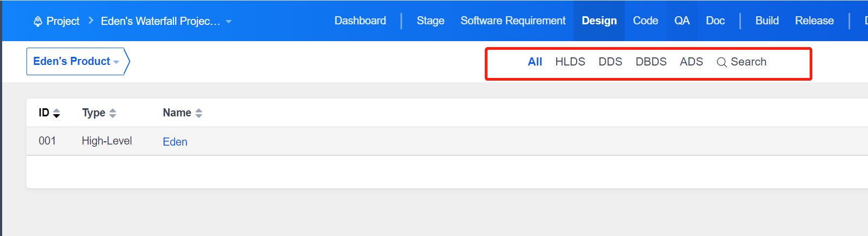Open the Doc tab

click(715, 21)
